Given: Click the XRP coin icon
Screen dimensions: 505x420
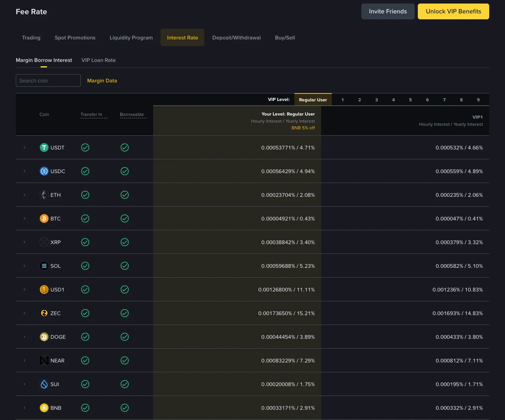Looking at the screenshot, I should point(44,242).
